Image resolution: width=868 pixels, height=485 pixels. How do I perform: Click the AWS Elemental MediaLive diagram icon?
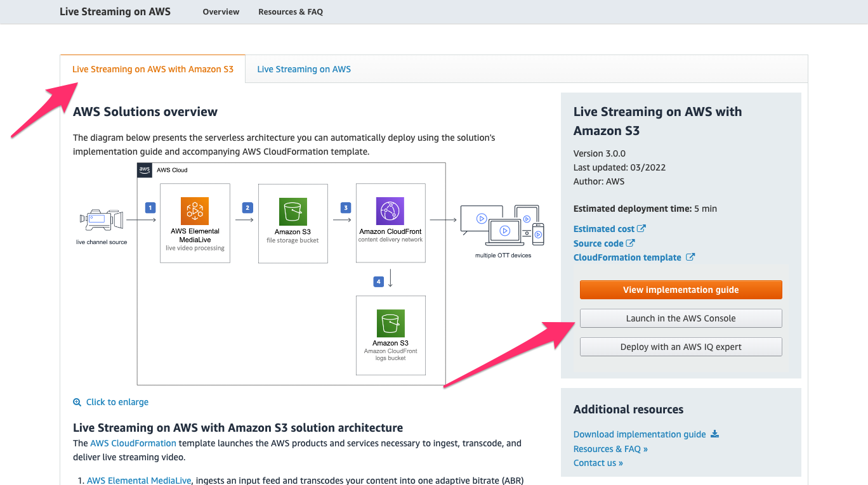click(x=195, y=210)
